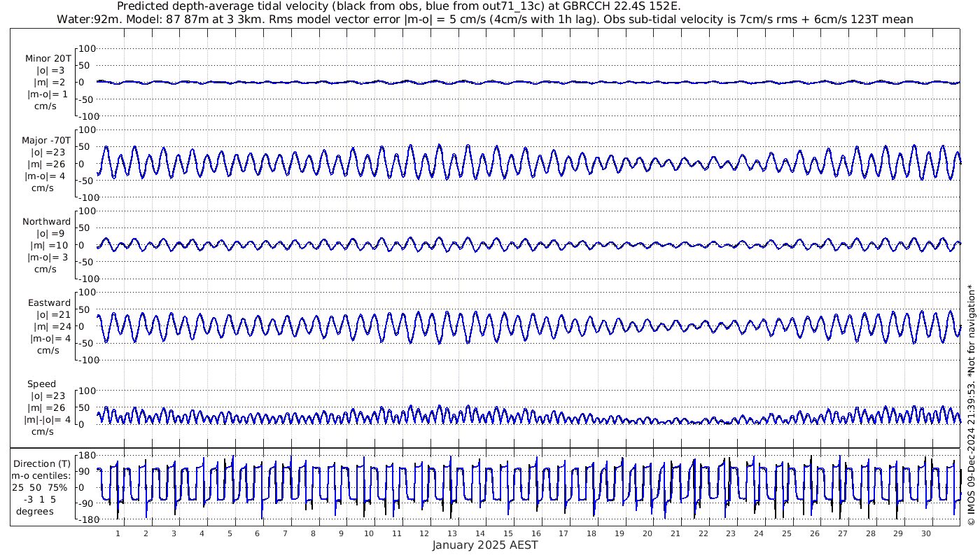Select the 'Major -70T' panel label
Screen dimensions: 980x560
click(x=47, y=141)
